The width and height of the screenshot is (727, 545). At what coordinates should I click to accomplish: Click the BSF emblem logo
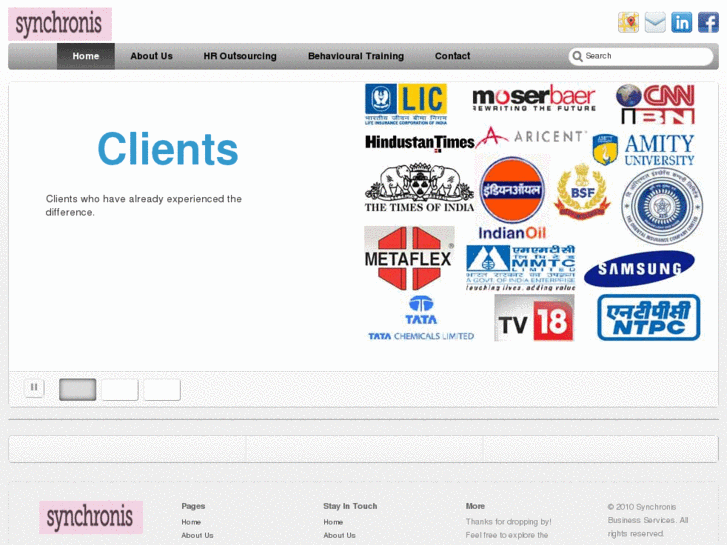[582, 191]
